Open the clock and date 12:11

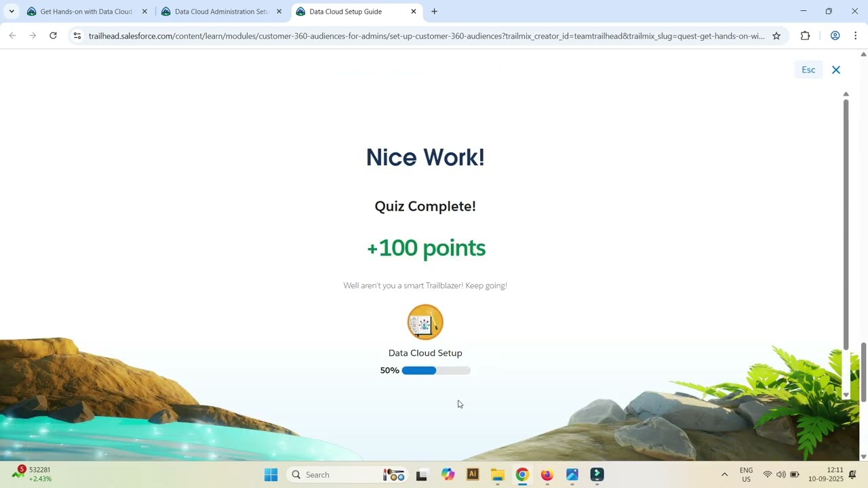coord(825,474)
